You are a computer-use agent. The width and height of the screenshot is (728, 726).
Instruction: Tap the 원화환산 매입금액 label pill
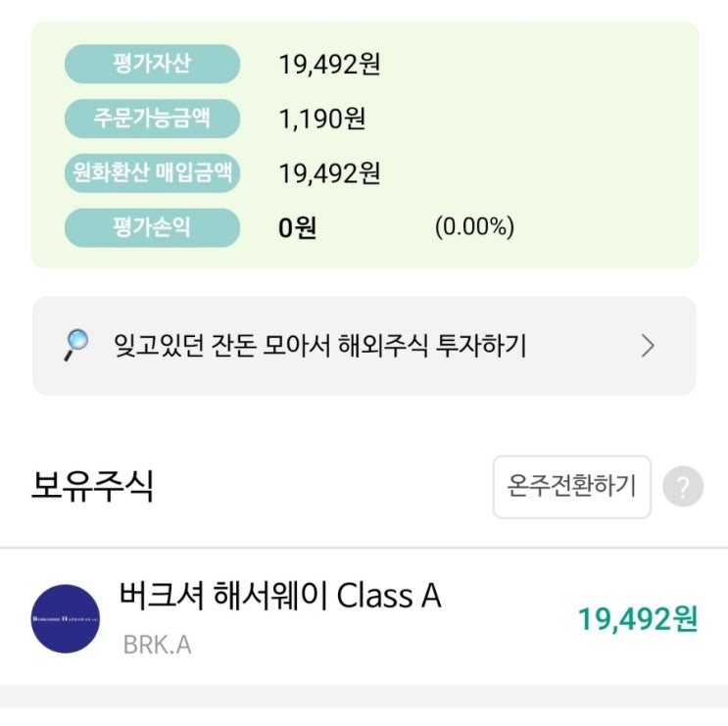coord(152,174)
